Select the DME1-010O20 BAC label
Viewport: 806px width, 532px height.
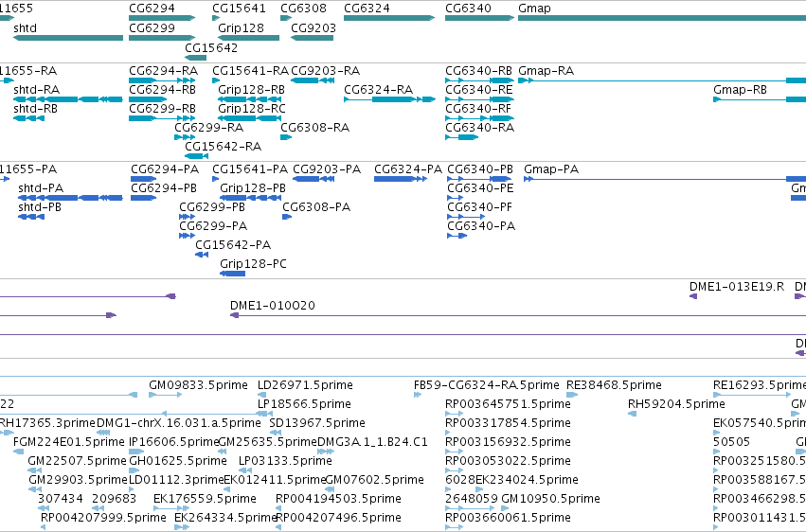point(273,305)
